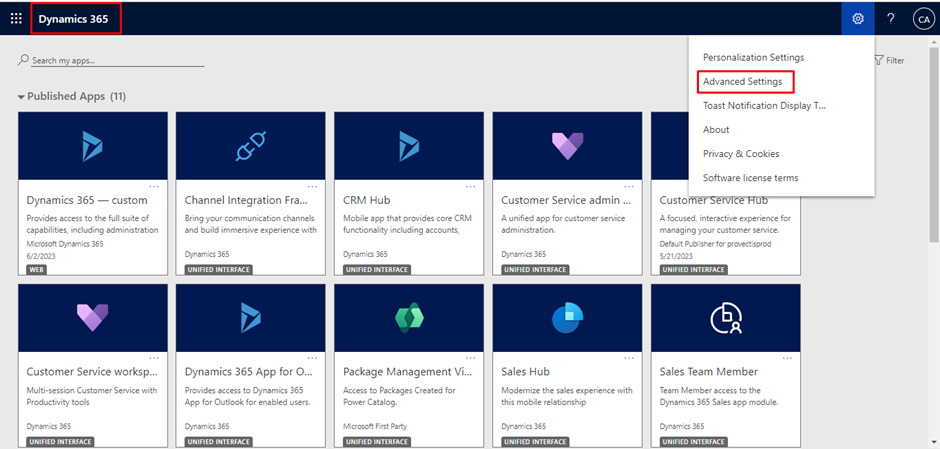Open the Customer Service admin heart icon
This screenshot has height=449, width=940.
pyautogui.click(x=567, y=146)
